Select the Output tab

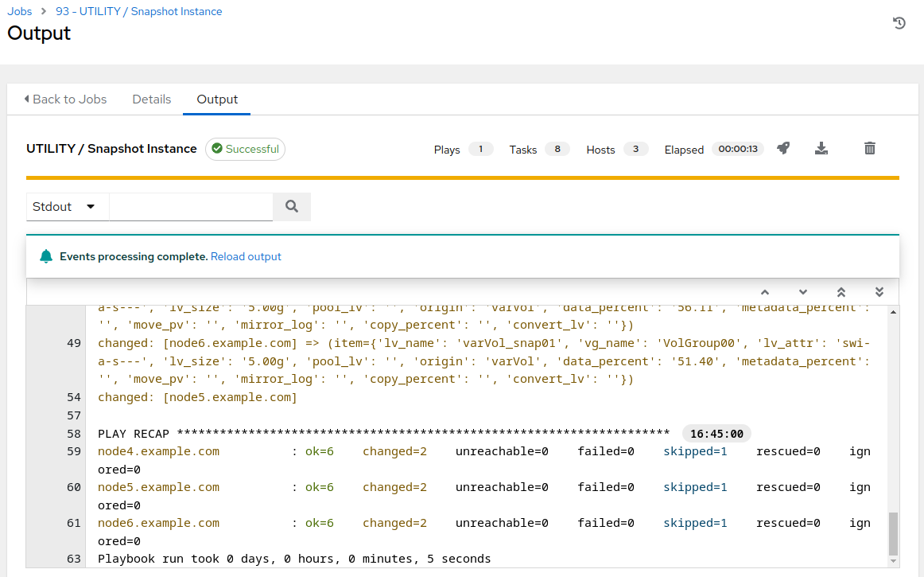217,99
